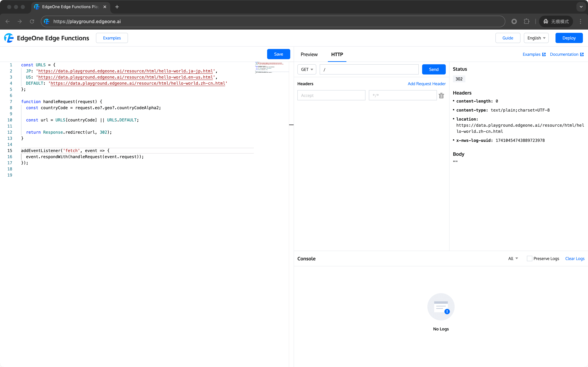The width and height of the screenshot is (588, 367).
Task: Click the site icon in address bar
Action: click(47, 21)
